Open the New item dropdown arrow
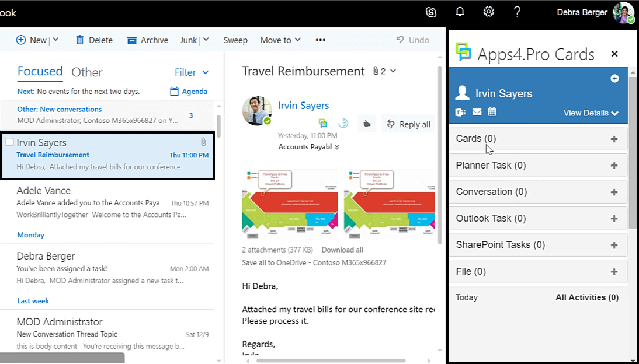639x364 pixels. click(x=56, y=40)
